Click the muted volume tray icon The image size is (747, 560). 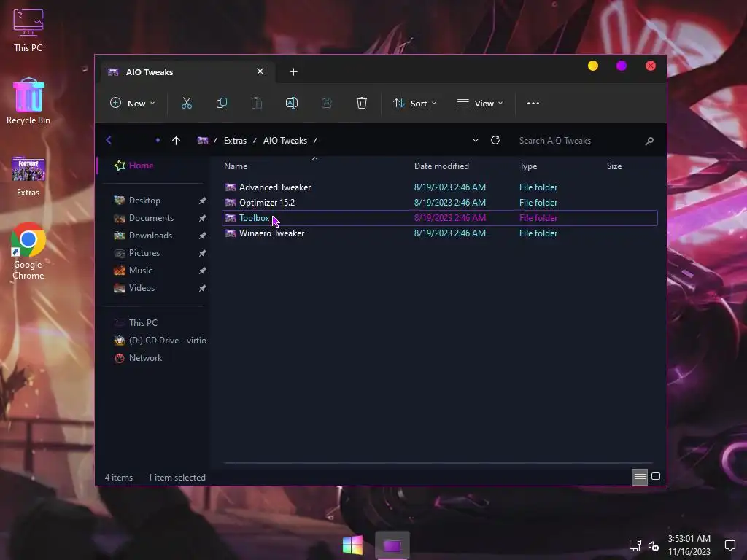(x=654, y=545)
